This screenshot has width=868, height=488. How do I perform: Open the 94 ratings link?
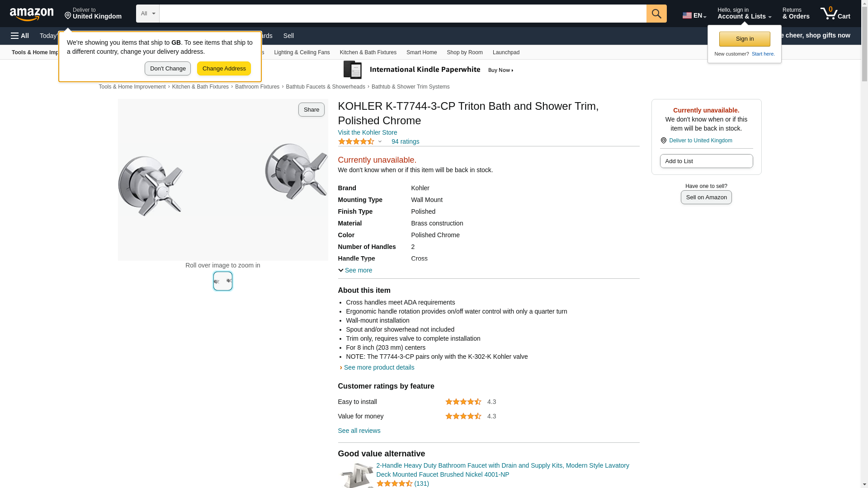click(405, 141)
